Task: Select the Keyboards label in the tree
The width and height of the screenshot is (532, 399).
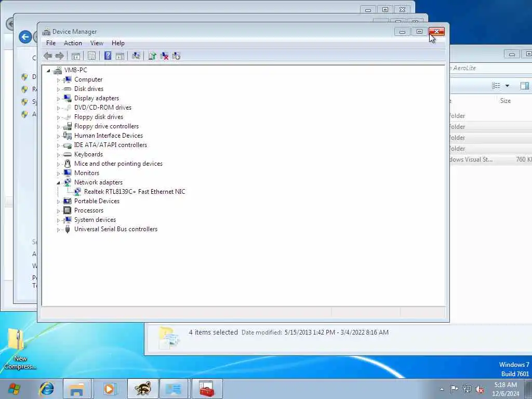Action: (88, 154)
